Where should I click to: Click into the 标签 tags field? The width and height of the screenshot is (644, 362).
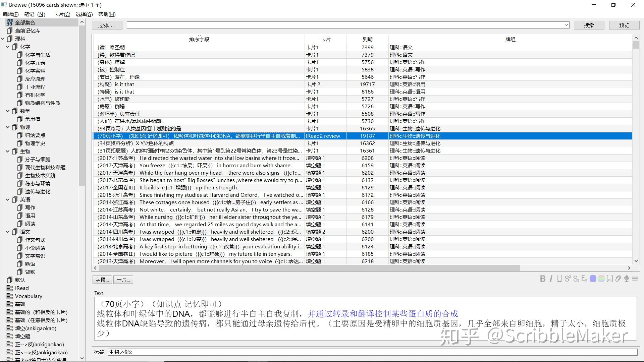point(372,352)
